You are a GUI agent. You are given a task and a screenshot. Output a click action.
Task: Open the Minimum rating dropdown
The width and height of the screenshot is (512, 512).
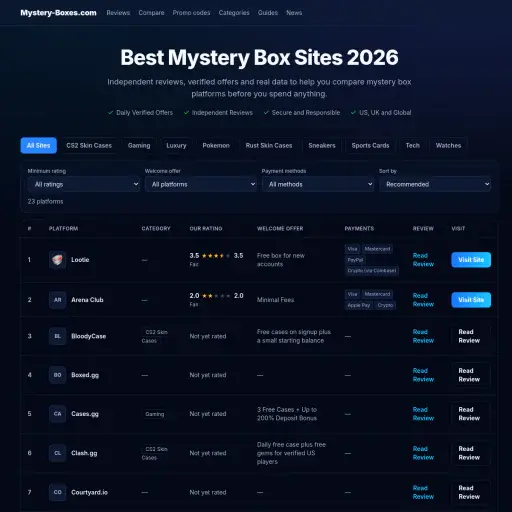point(84,184)
